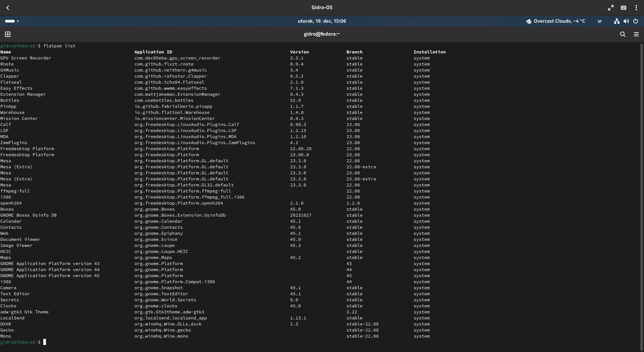Click the power icon in top panel

coord(636,21)
